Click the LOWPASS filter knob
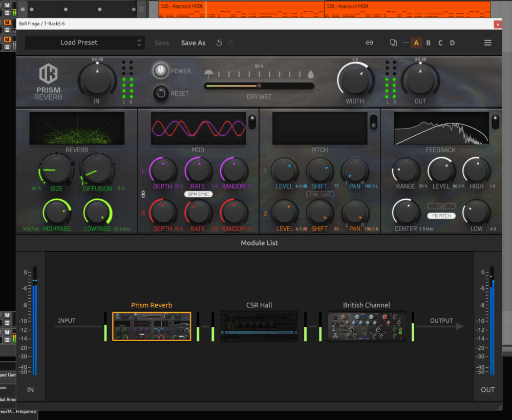 coord(97,212)
